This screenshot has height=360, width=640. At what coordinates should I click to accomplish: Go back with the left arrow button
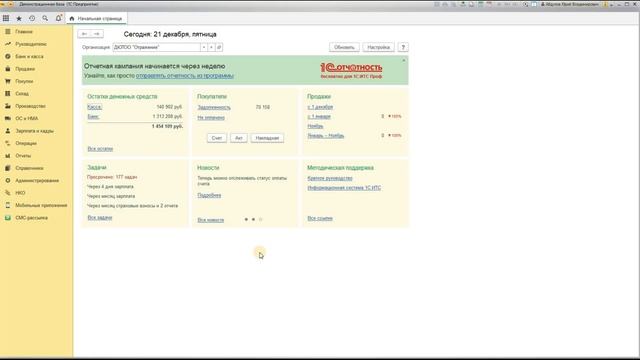pos(84,34)
